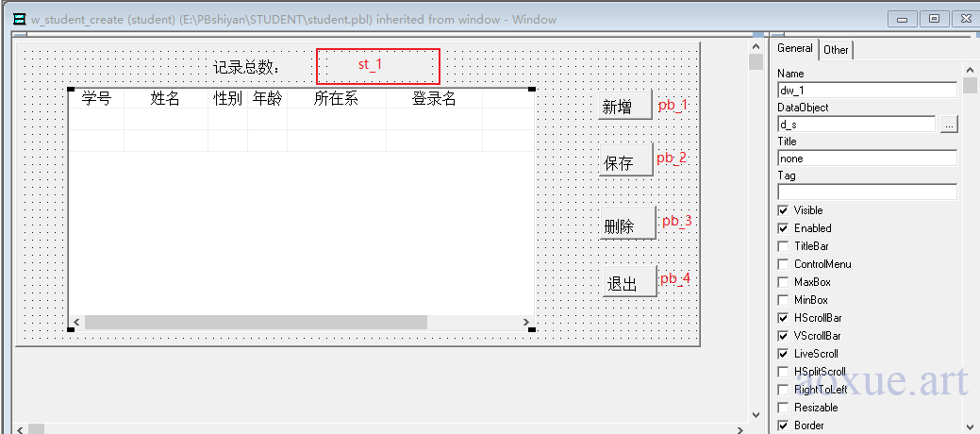Switch to the Other properties tab
The height and width of the screenshot is (434, 980).
(836, 49)
